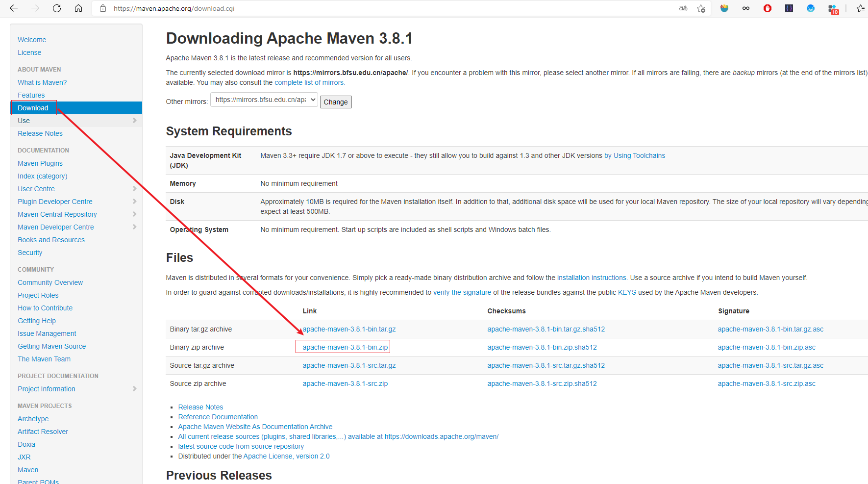868x484 pixels.
Task: Expand the Maven Central Repository arrow
Action: pyautogui.click(x=134, y=214)
